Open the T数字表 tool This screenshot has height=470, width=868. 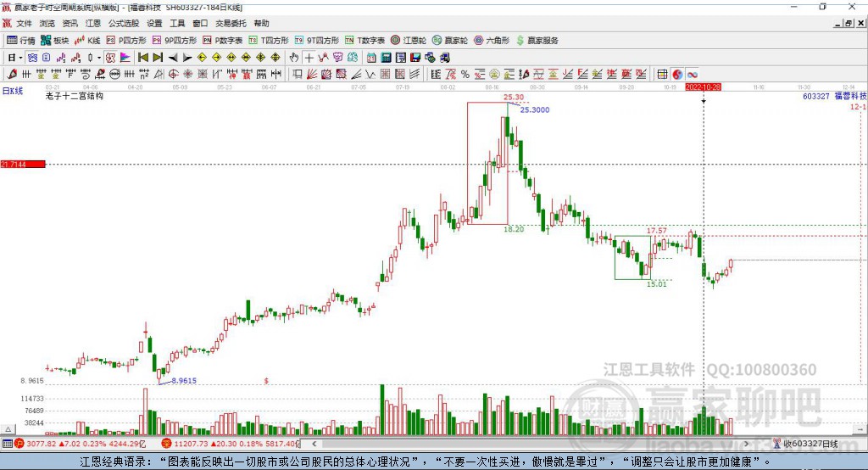(x=364, y=41)
